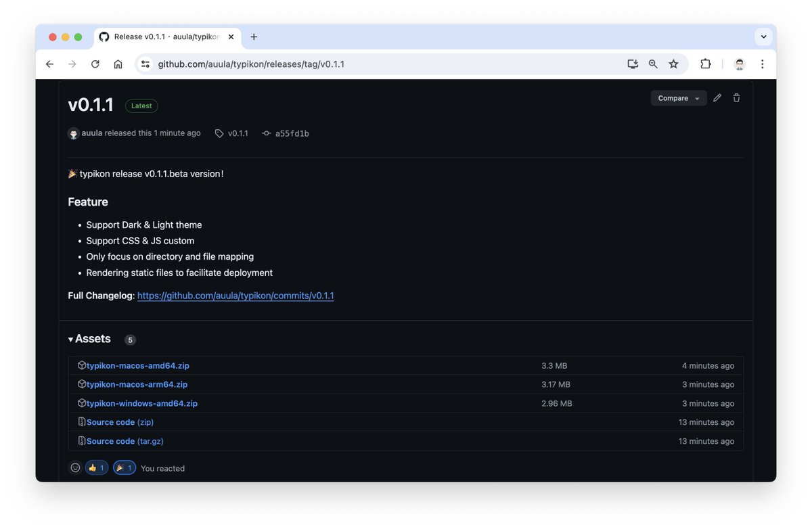The image size is (812, 529).
Task: Click the Feature heading
Action: (x=88, y=202)
